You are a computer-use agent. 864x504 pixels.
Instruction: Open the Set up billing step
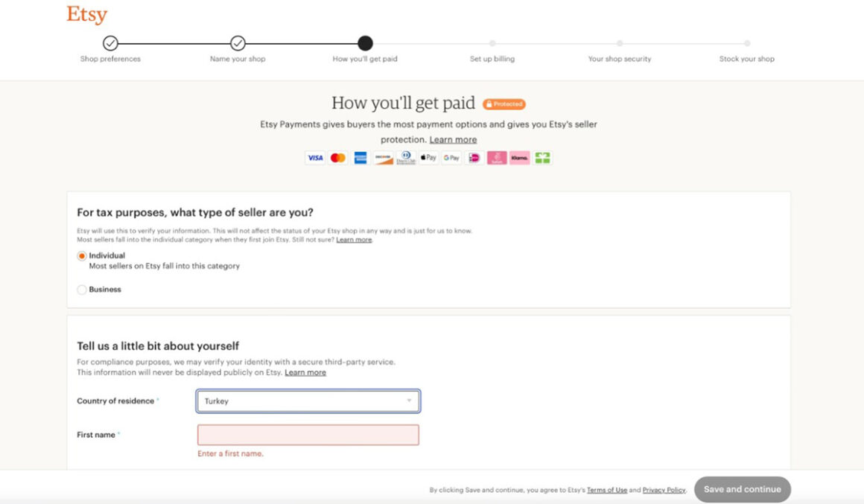(492, 44)
